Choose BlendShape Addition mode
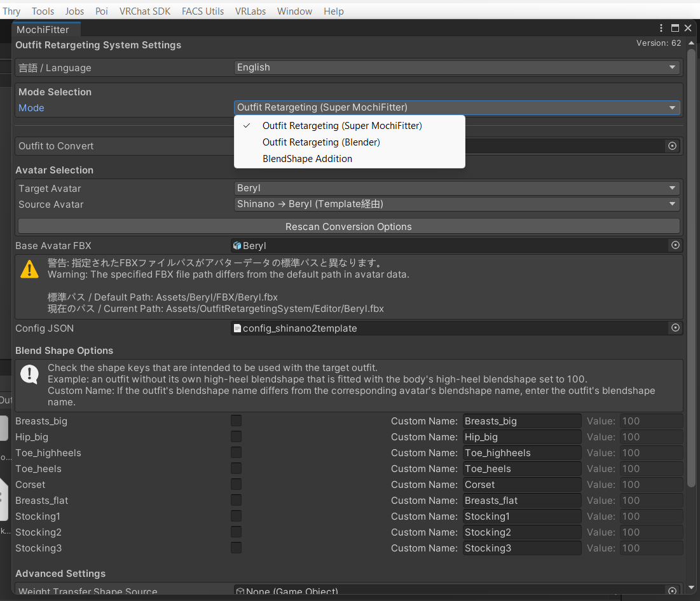The image size is (700, 601). pos(350,159)
